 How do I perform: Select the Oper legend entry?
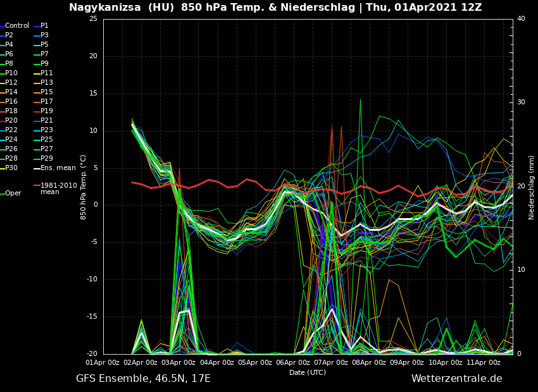coord(13,193)
